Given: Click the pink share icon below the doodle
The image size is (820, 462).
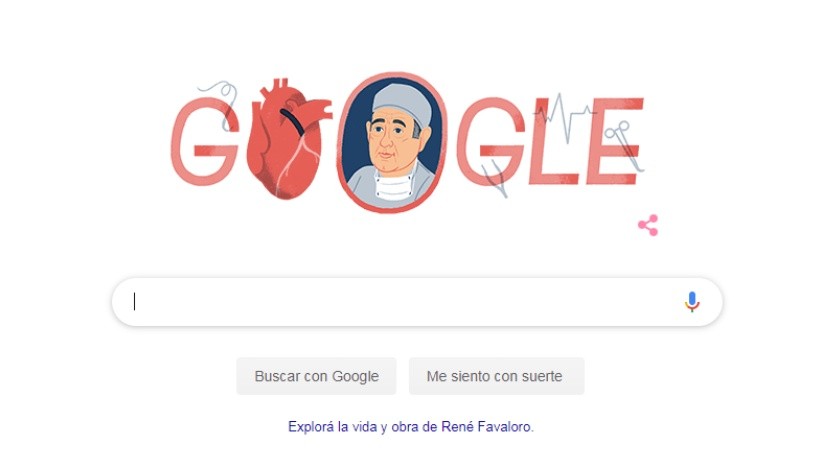Looking at the screenshot, I should point(648,226).
